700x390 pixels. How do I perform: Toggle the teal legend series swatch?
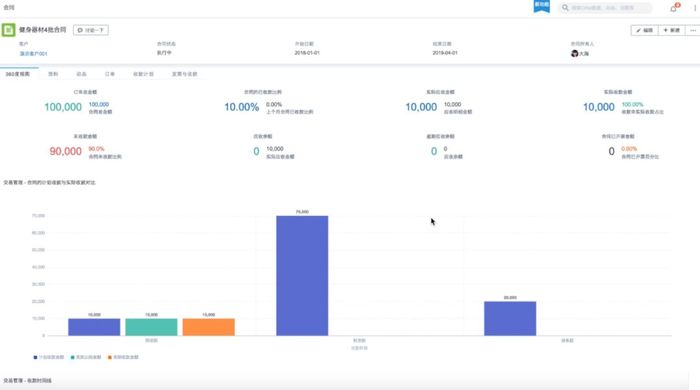(x=72, y=357)
